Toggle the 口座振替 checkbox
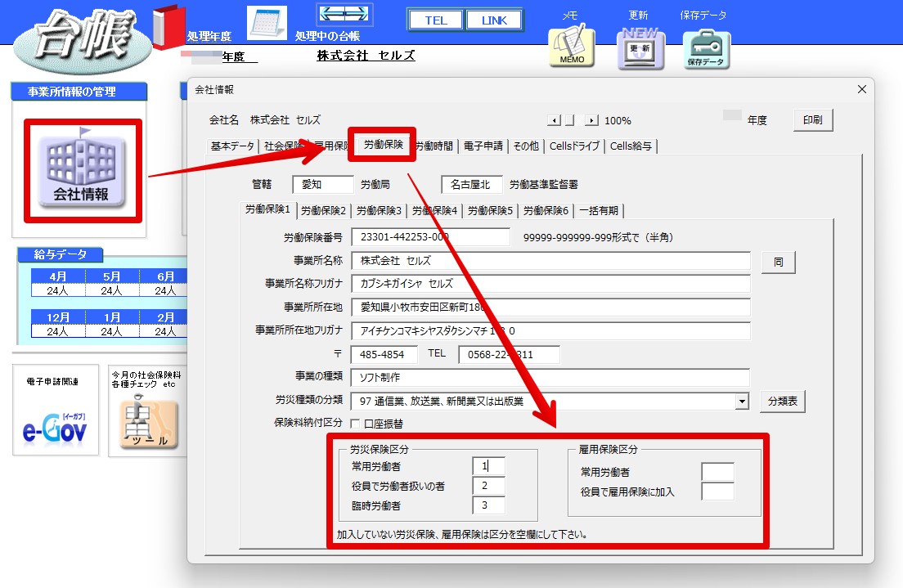The width and height of the screenshot is (903, 588). coord(355,424)
